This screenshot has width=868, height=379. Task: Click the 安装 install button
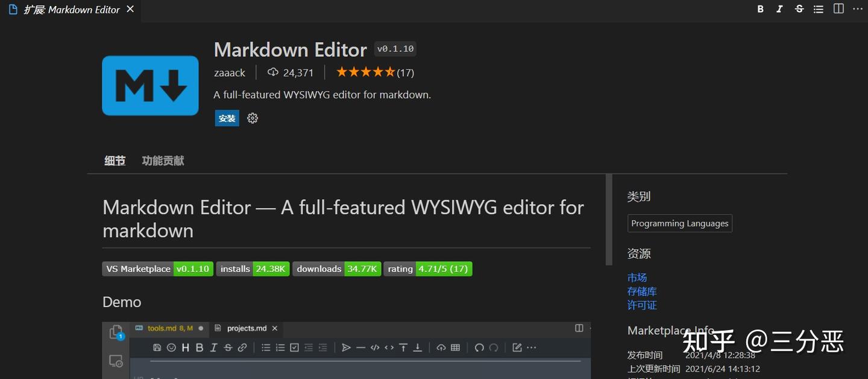[x=227, y=118]
